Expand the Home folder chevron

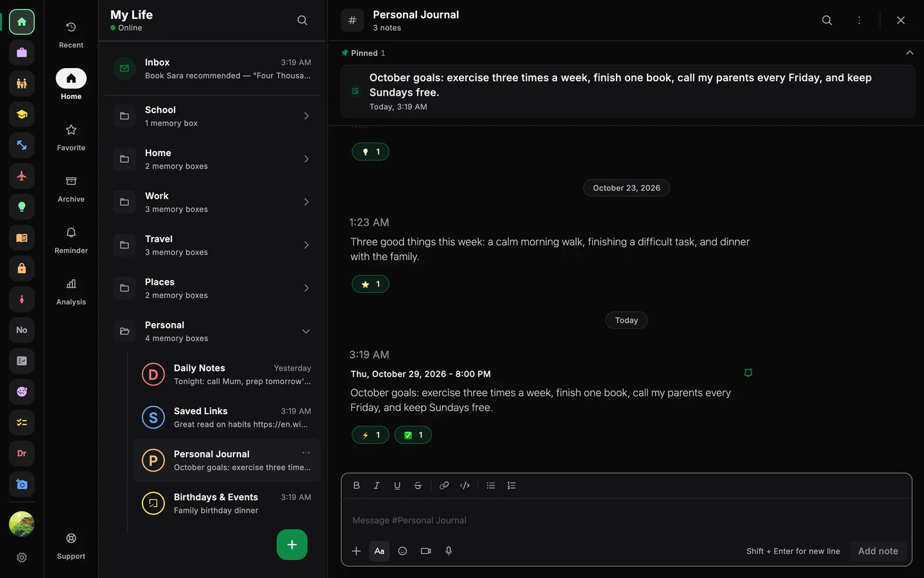point(306,159)
